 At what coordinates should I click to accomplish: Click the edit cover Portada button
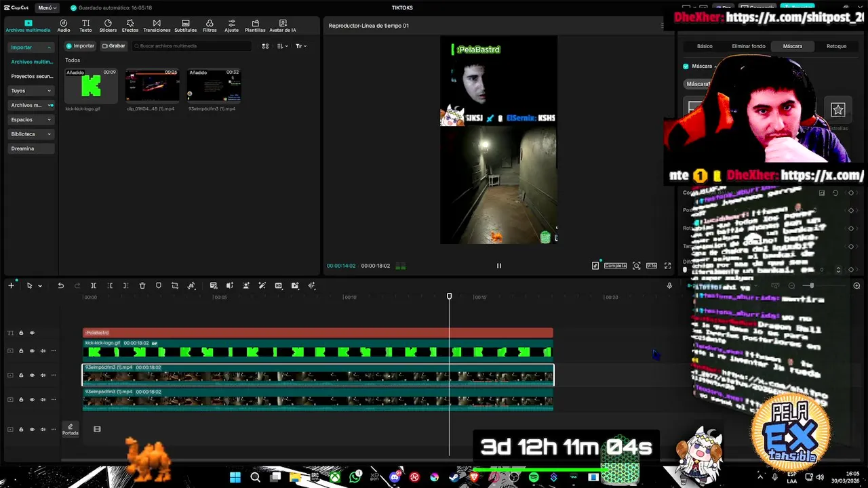71,429
